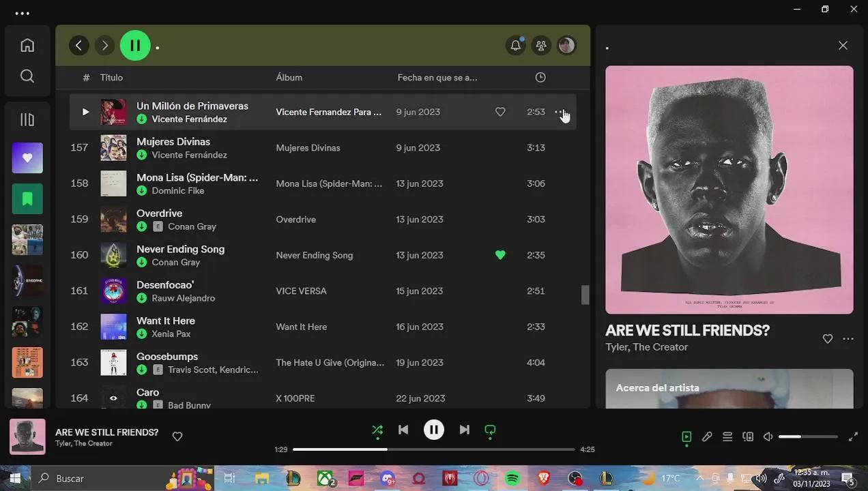Sort the list by Título column header
Screen dimensions: 868x491
click(x=111, y=78)
